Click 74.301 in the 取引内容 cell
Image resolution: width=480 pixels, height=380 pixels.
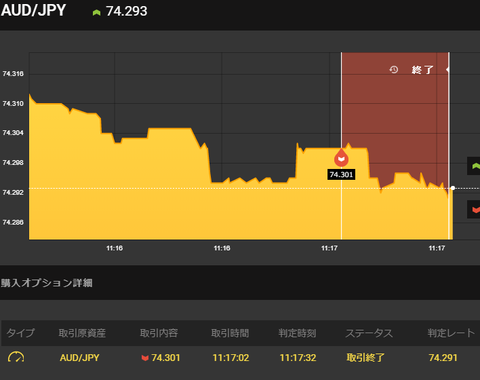[166, 358]
